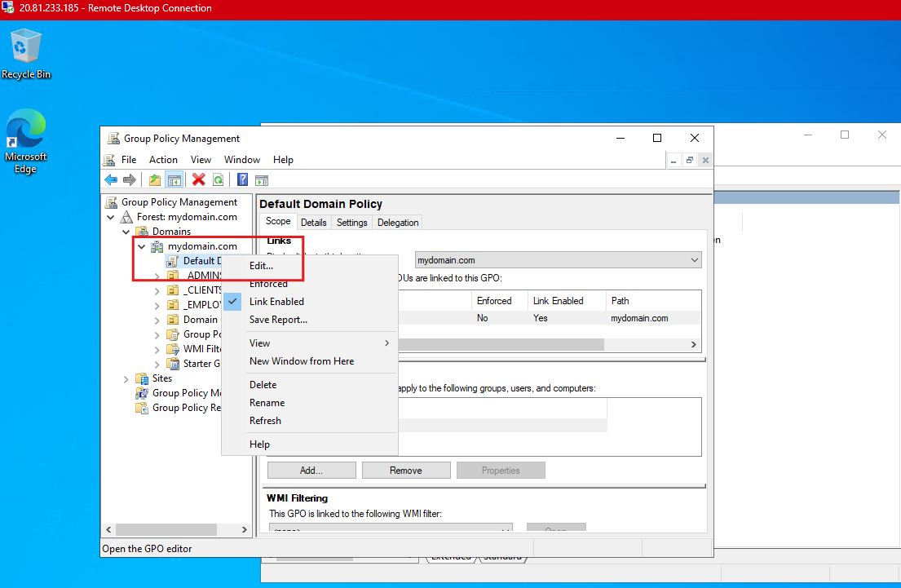Click the Forest triangle icon
The width and height of the screenshot is (901, 588).
click(126, 217)
